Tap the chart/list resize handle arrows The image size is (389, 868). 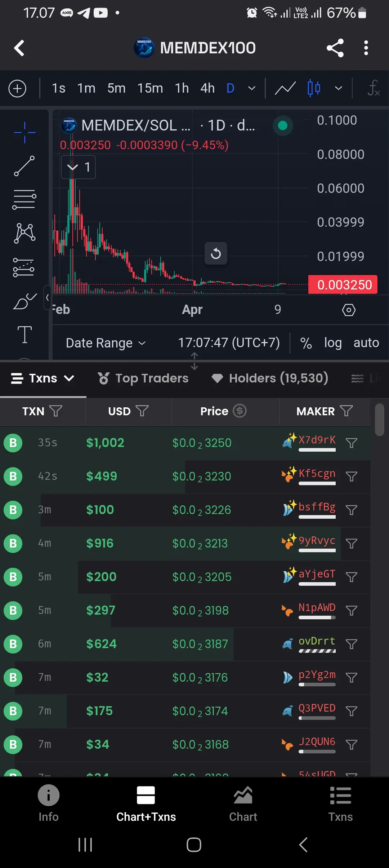[194, 361]
